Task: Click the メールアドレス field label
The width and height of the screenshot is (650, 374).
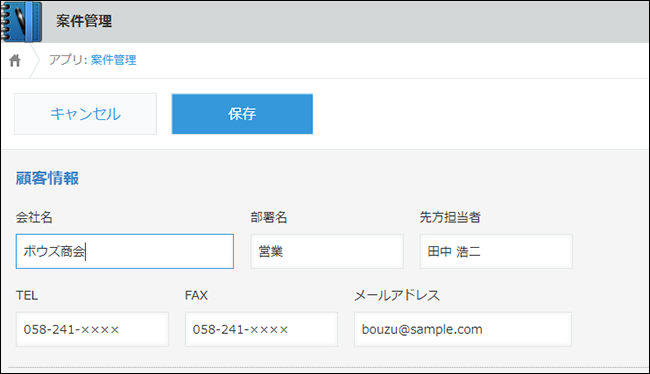Action: [397, 295]
